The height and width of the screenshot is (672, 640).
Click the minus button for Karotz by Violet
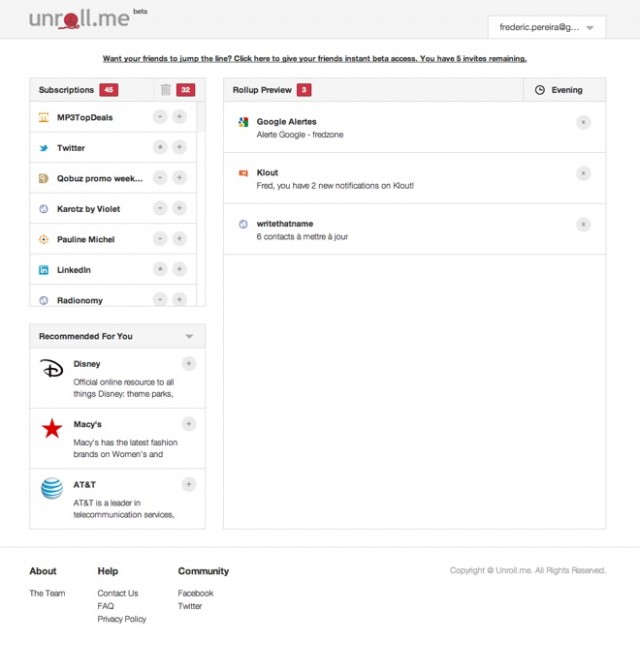point(160,208)
